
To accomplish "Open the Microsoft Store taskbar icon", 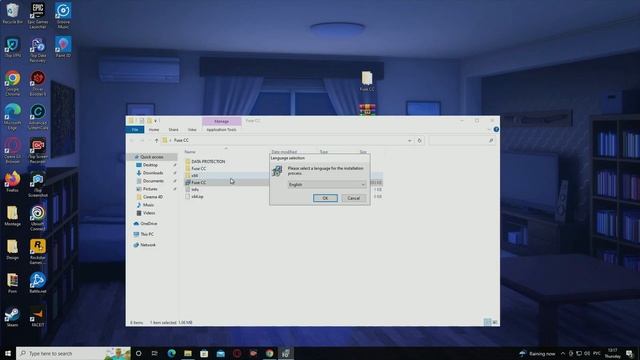I will point(204,353).
